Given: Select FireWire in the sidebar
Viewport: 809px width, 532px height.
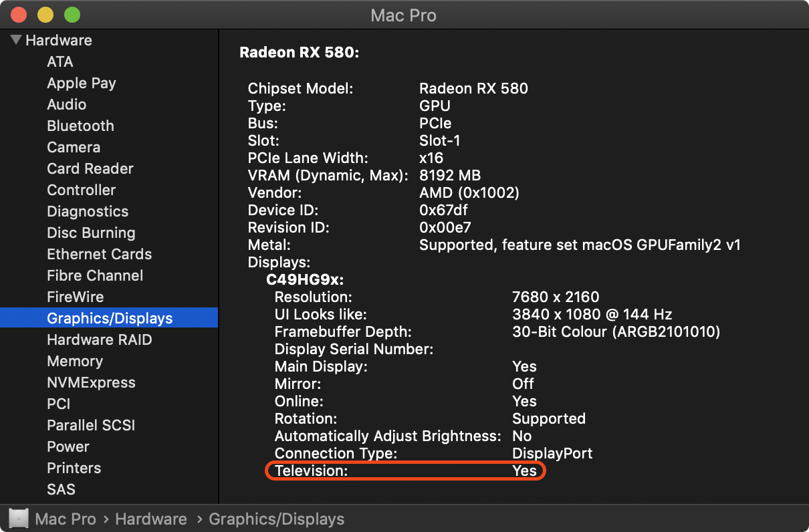Looking at the screenshot, I should 76,297.
